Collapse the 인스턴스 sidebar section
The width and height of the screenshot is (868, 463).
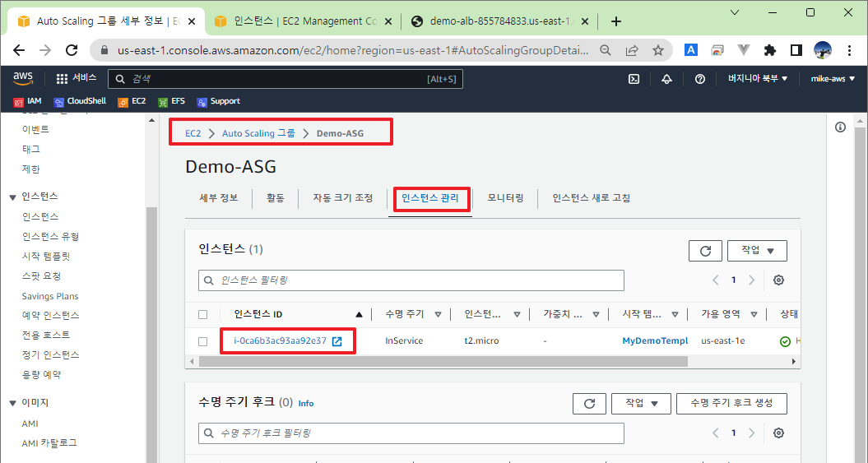point(12,197)
